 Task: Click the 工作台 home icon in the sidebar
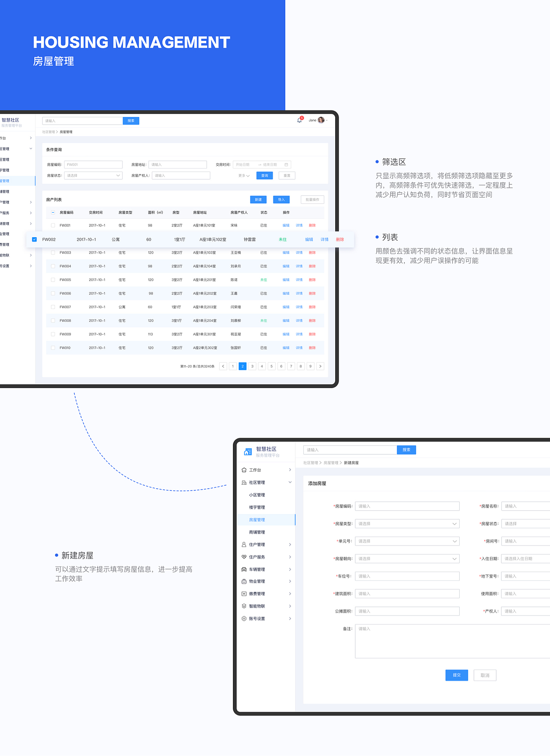pyautogui.click(x=244, y=470)
